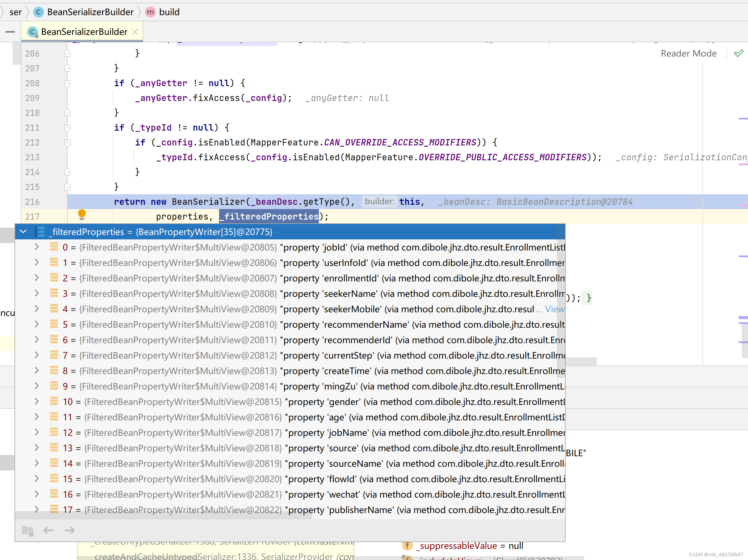Click the Reader Mode button
Image resolution: width=748 pixels, height=560 pixels.
pyautogui.click(x=688, y=53)
